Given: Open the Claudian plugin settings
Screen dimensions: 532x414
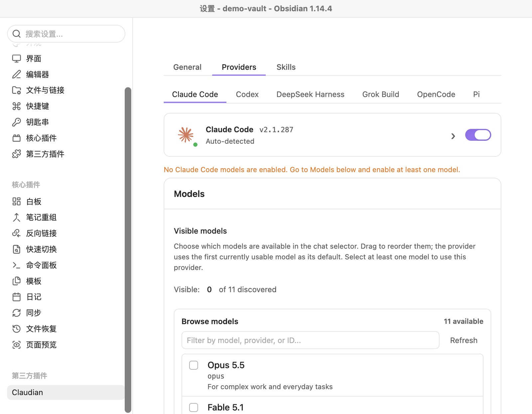Looking at the screenshot, I should (x=66, y=392).
